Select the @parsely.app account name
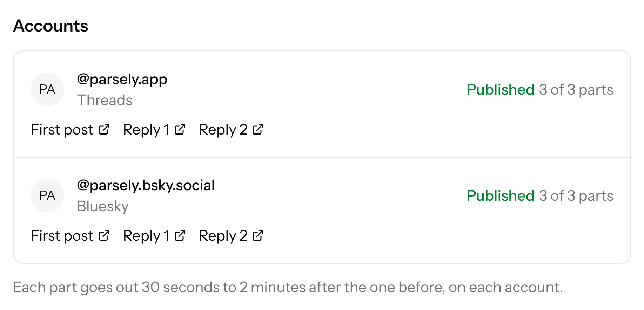The image size is (644, 310). coord(122,80)
